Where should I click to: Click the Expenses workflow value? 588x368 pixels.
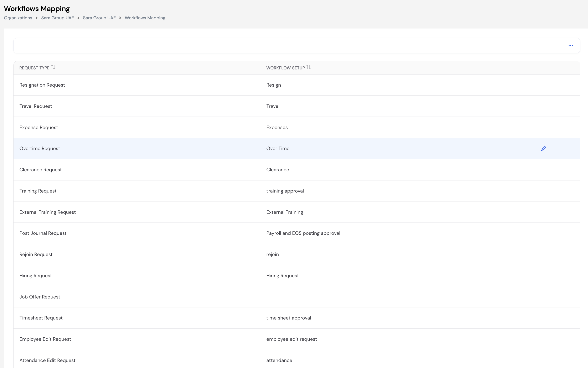click(x=277, y=127)
